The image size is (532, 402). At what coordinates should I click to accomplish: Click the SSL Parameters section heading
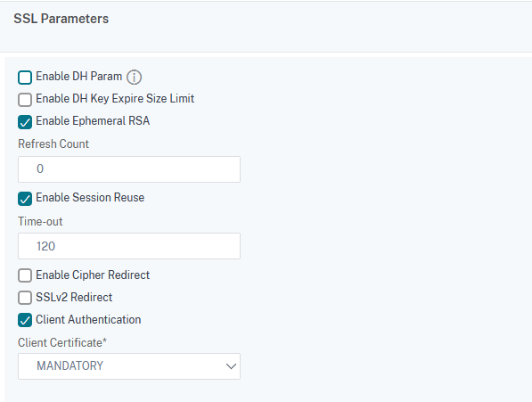[x=61, y=19]
